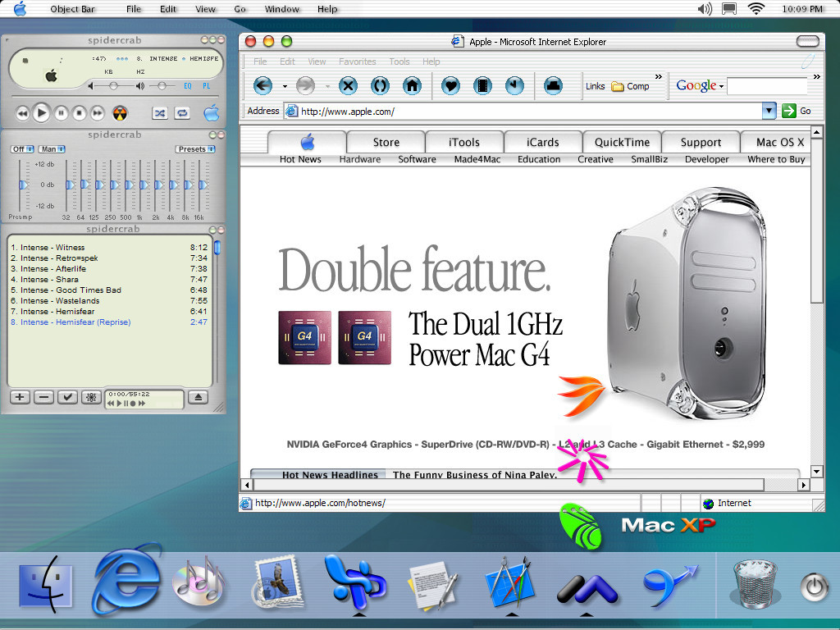The image size is (840, 630).
Task: Click the Back arrow in Internet Explorer
Action: point(262,85)
